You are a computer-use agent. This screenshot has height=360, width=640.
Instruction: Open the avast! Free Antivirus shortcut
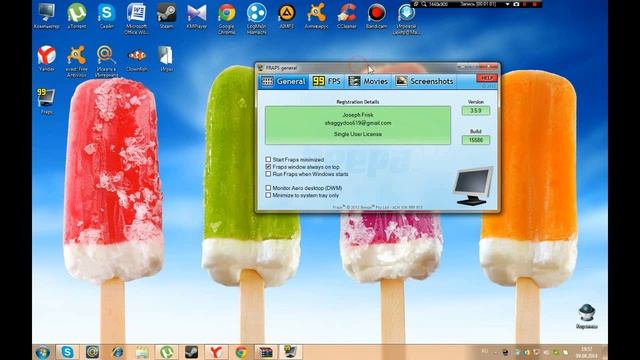tap(76, 61)
